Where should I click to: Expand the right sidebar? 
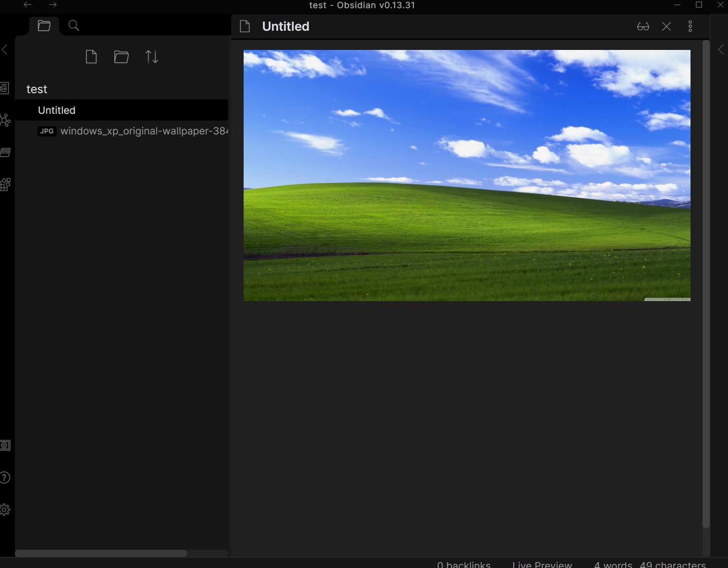tap(721, 49)
